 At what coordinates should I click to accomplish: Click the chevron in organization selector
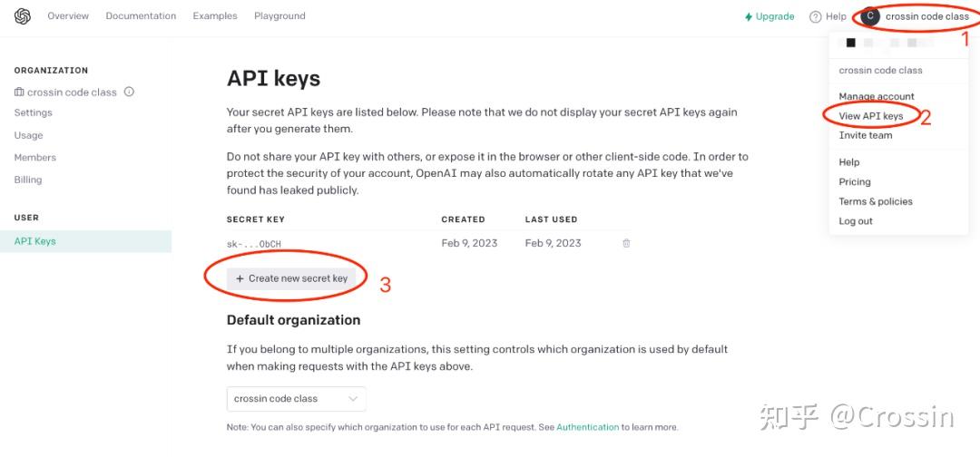(x=352, y=398)
